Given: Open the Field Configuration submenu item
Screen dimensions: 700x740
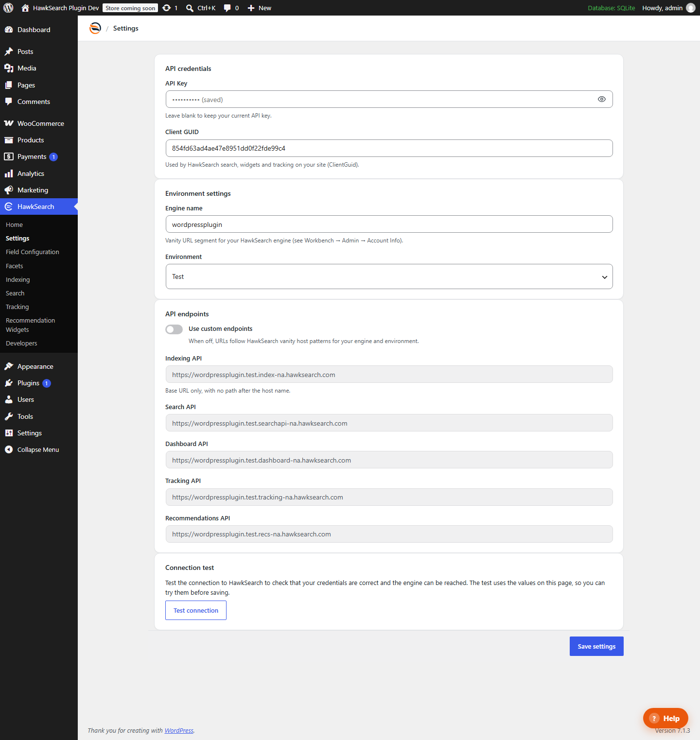Looking at the screenshot, I should [x=33, y=252].
